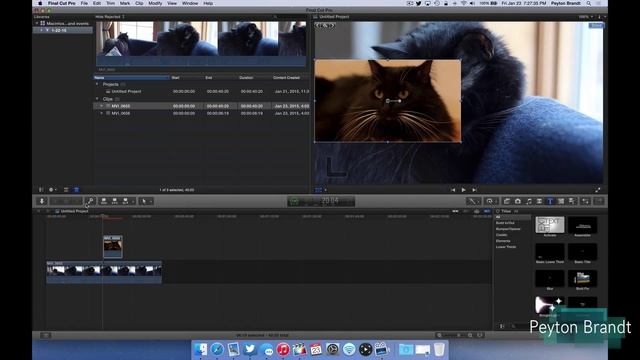Click Connect clip to primary storyline button
640x360 pixels.
tap(104, 201)
